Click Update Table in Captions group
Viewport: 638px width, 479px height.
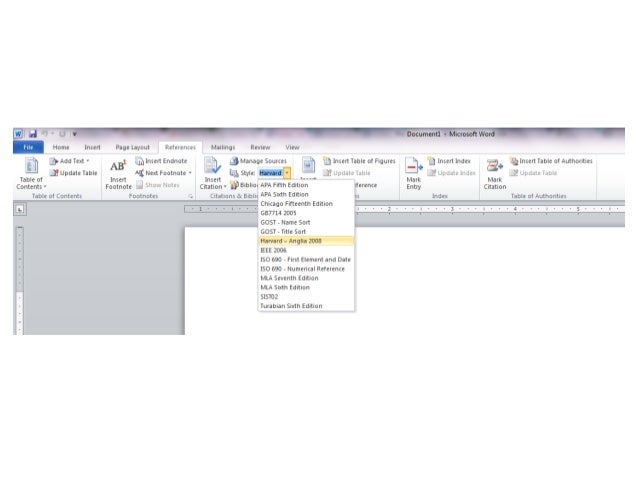tap(347, 173)
